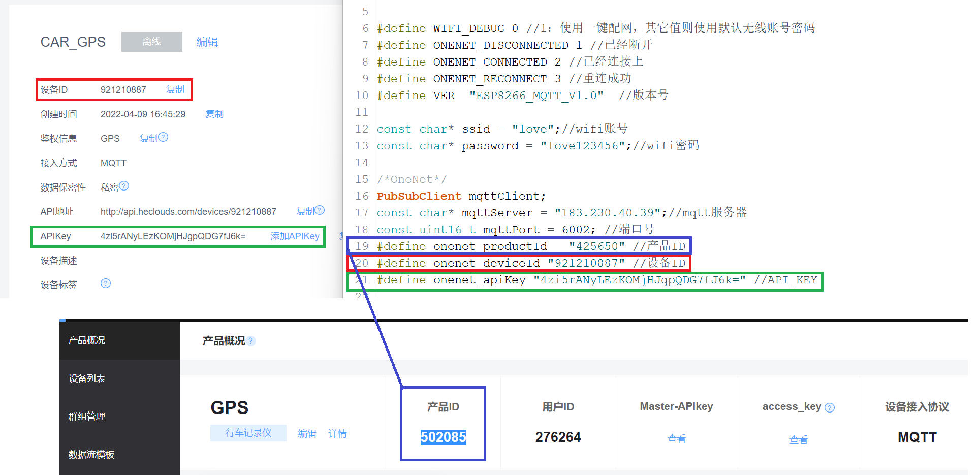Click the 设备接入协议 value MQTT
980x475 pixels.
coord(917,437)
